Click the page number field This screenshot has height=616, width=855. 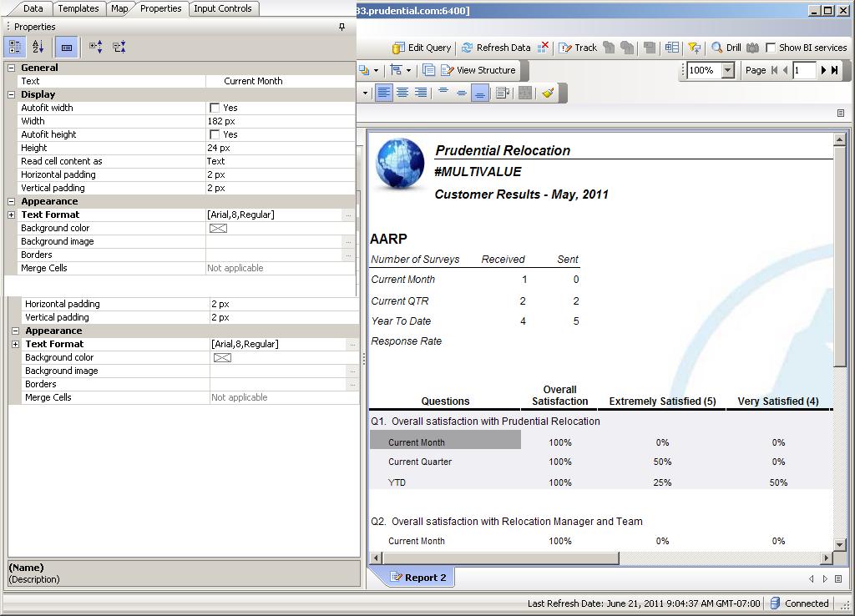click(804, 70)
